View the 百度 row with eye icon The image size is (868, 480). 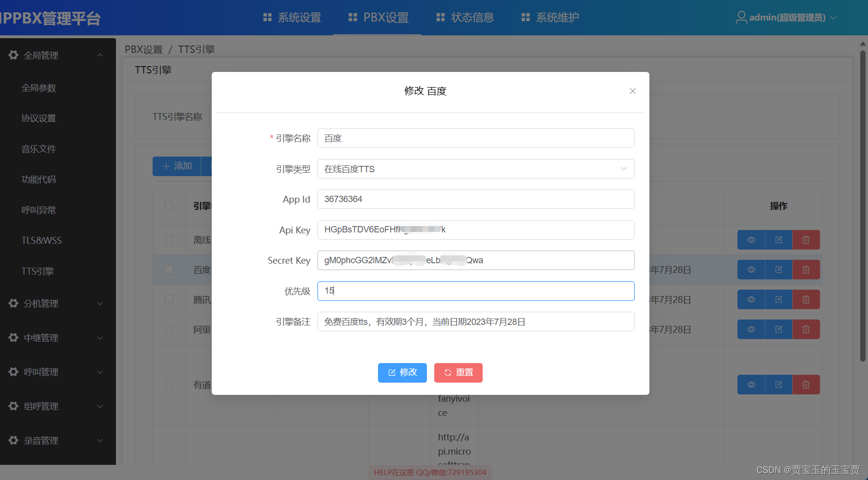pos(751,270)
